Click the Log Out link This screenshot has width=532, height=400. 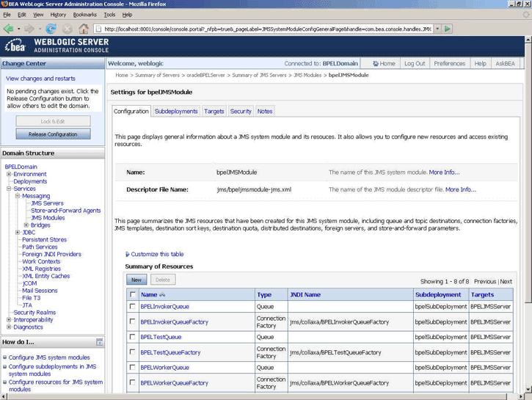pos(415,63)
